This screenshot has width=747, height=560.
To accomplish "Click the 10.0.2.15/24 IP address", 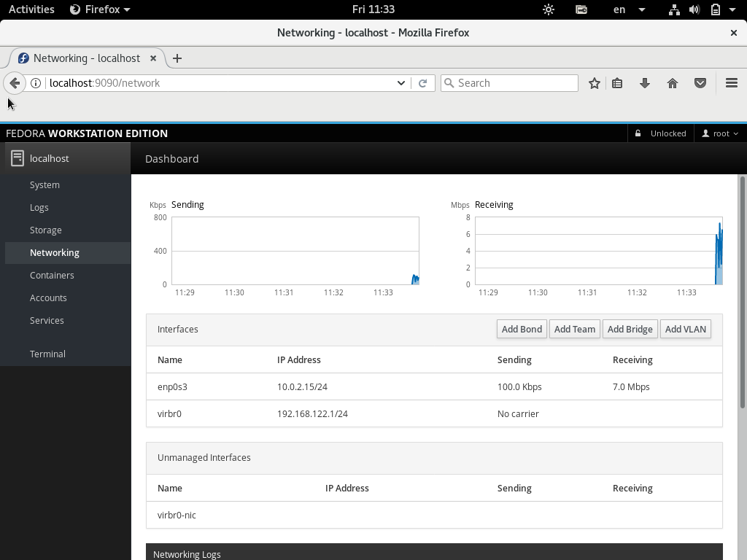I will coord(303,386).
